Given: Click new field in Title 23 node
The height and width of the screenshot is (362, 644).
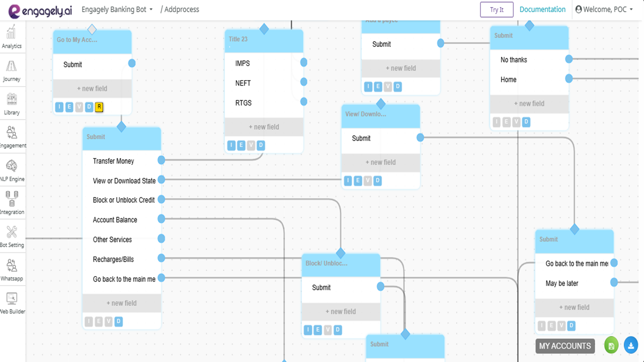Looking at the screenshot, I should (x=264, y=127).
